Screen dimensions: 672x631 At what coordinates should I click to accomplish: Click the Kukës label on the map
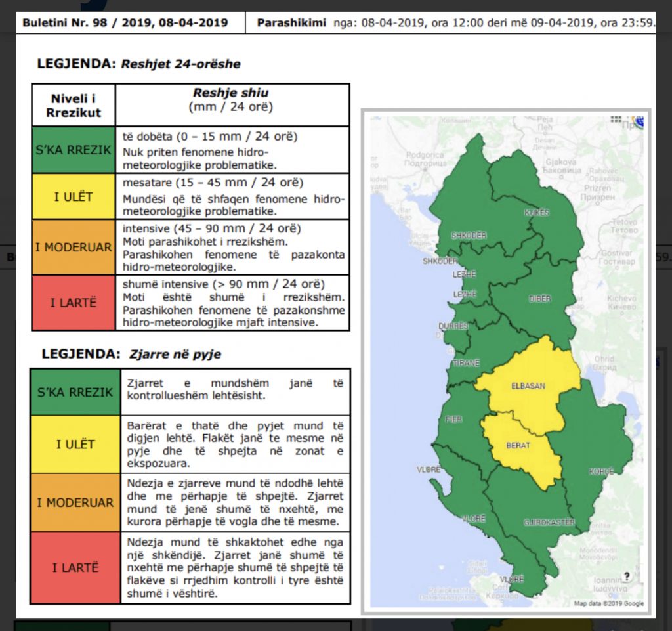[x=537, y=213]
